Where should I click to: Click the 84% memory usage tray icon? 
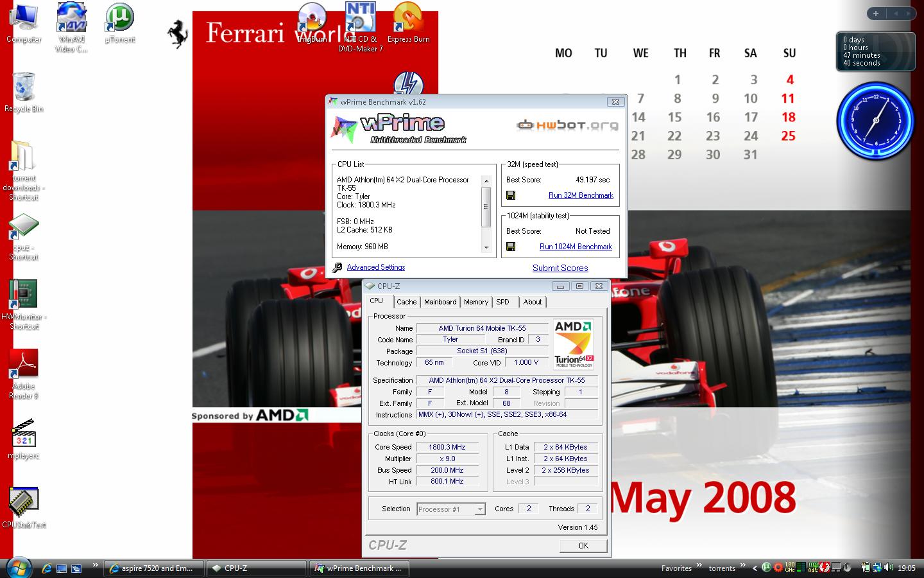[813, 567]
